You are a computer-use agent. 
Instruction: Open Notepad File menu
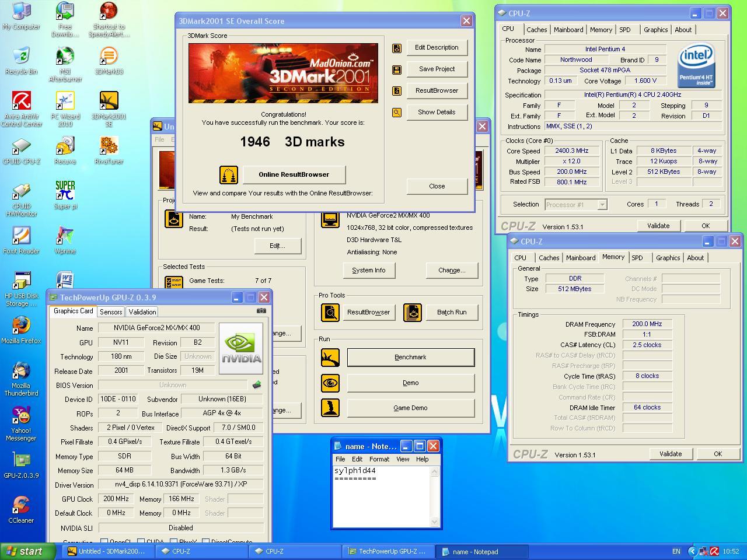(340, 459)
